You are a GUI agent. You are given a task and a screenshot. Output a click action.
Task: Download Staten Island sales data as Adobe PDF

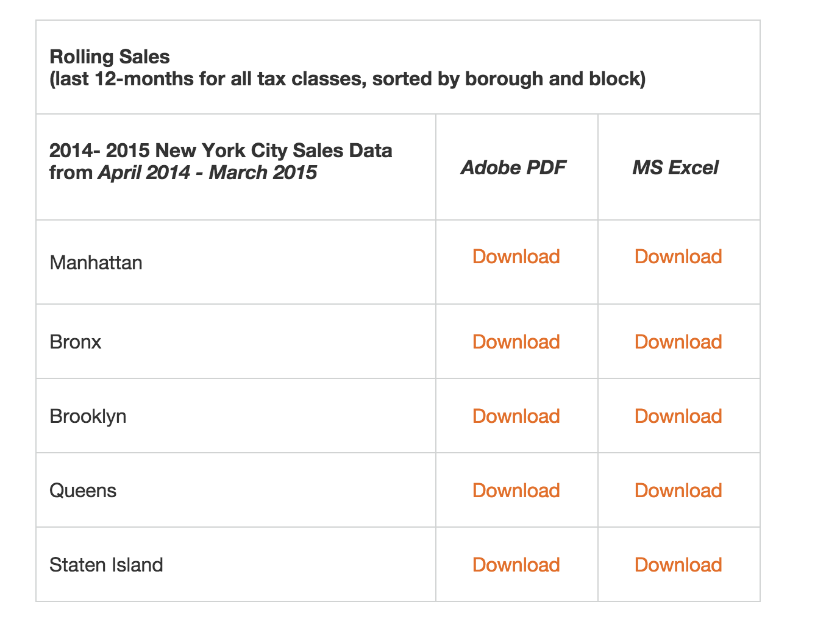pyautogui.click(x=516, y=565)
